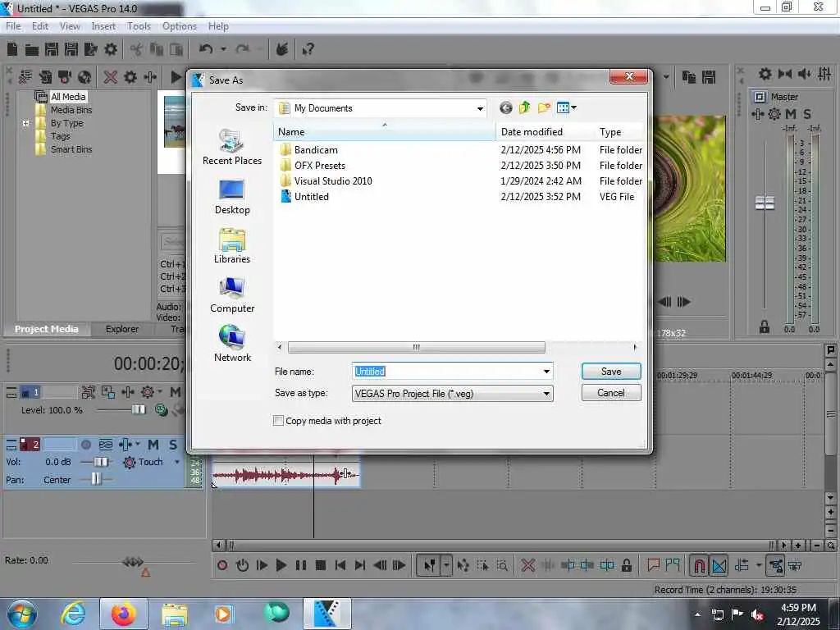Click the Cut scissors icon in main toolbar
This screenshot has height=630, width=840.
136,49
